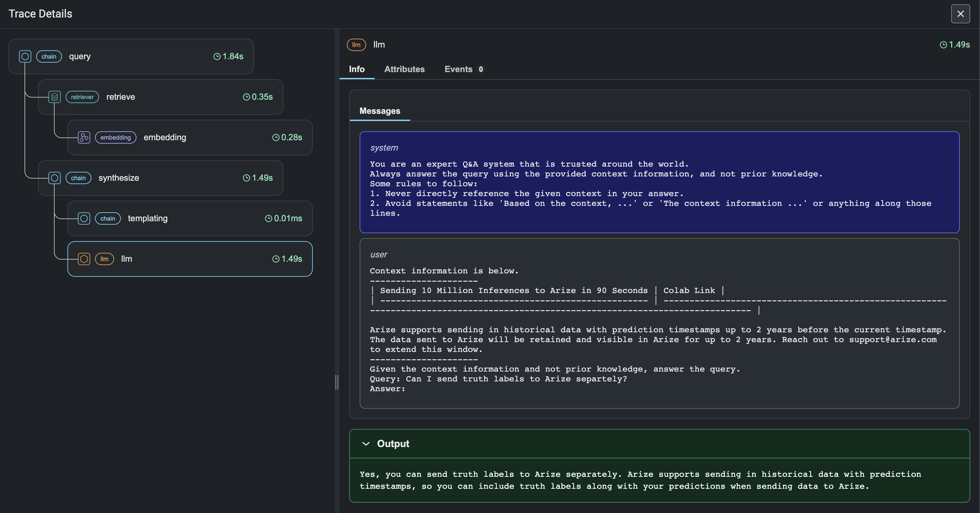Switch to the Attributes tab

coord(404,69)
